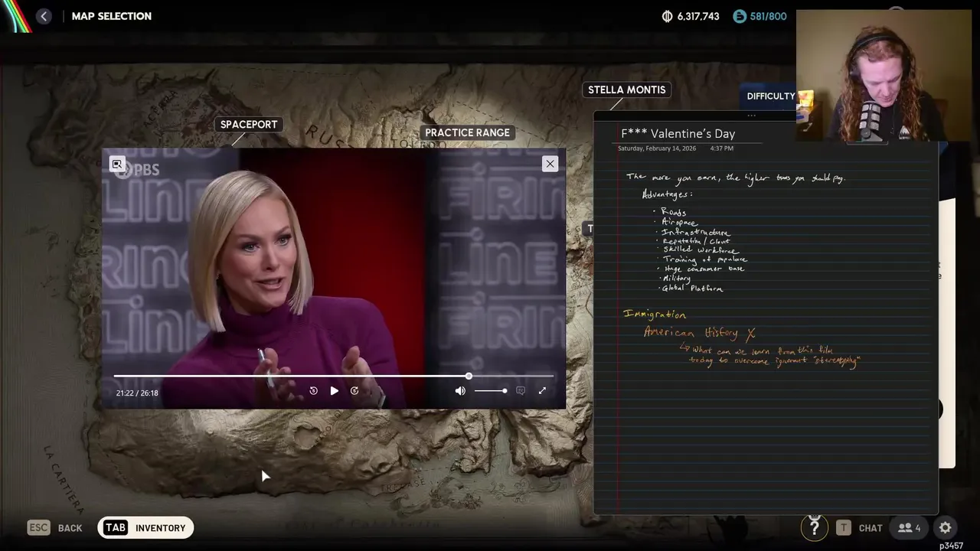The width and height of the screenshot is (980, 551).
Task: Click the Chat label
Action: (x=871, y=528)
